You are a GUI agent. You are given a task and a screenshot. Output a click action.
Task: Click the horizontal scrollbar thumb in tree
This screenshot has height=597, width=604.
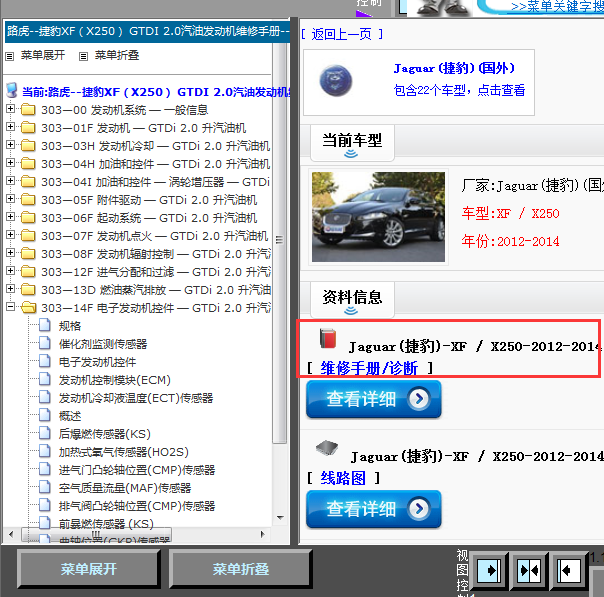96,534
